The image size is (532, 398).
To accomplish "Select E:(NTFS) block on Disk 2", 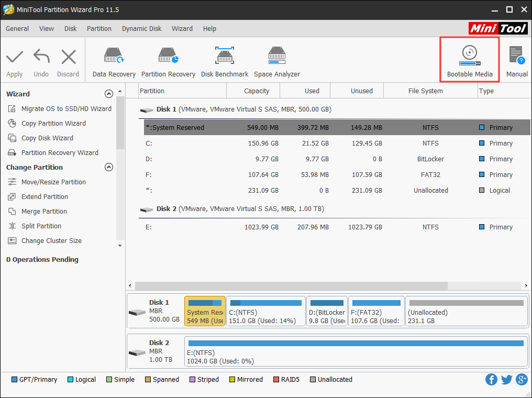I will pyautogui.click(x=356, y=351).
